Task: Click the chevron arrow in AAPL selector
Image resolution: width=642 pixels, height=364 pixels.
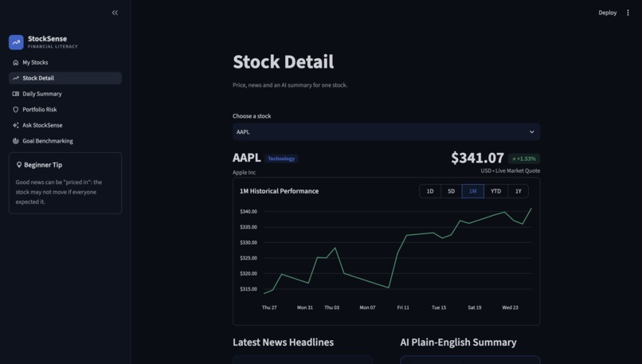Action: (x=531, y=132)
